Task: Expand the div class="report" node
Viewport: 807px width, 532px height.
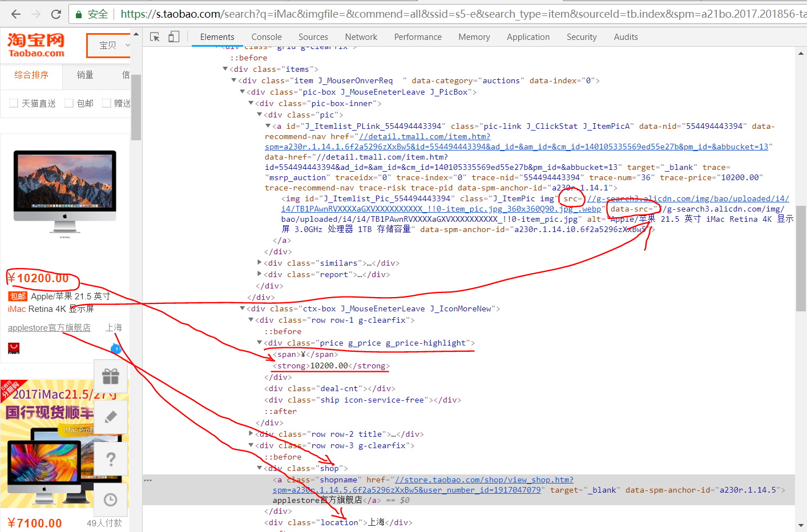Action: pos(260,274)
